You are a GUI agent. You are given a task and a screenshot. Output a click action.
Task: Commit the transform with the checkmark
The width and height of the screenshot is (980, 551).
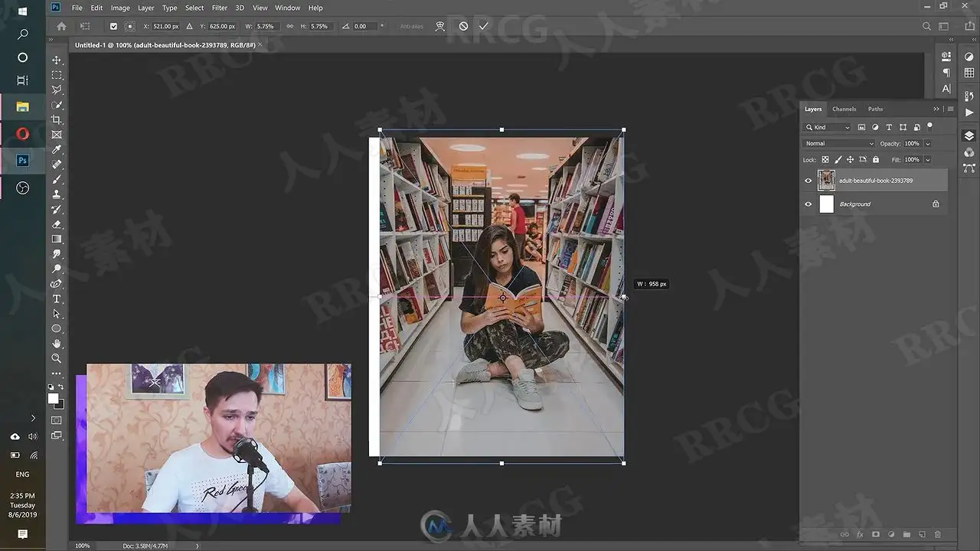[483, 26]
